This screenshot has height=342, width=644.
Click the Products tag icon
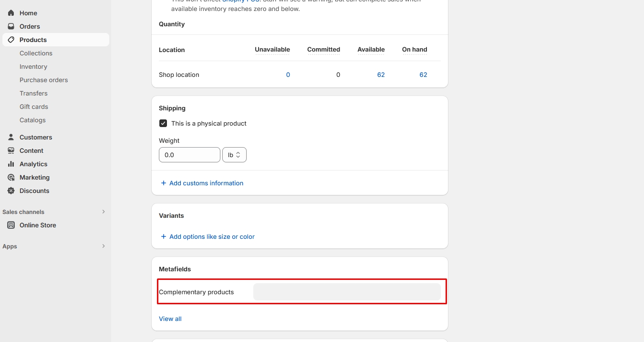coord(11,40)
